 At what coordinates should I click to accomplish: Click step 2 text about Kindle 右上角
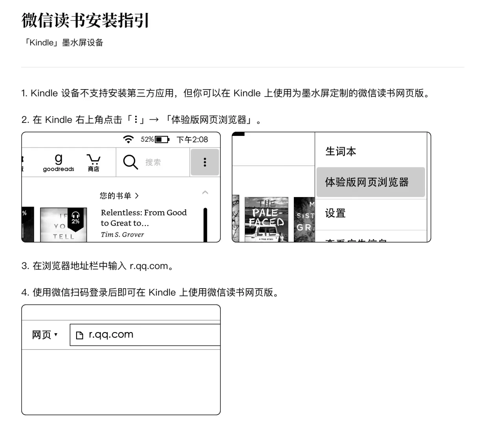click(141, 120)
